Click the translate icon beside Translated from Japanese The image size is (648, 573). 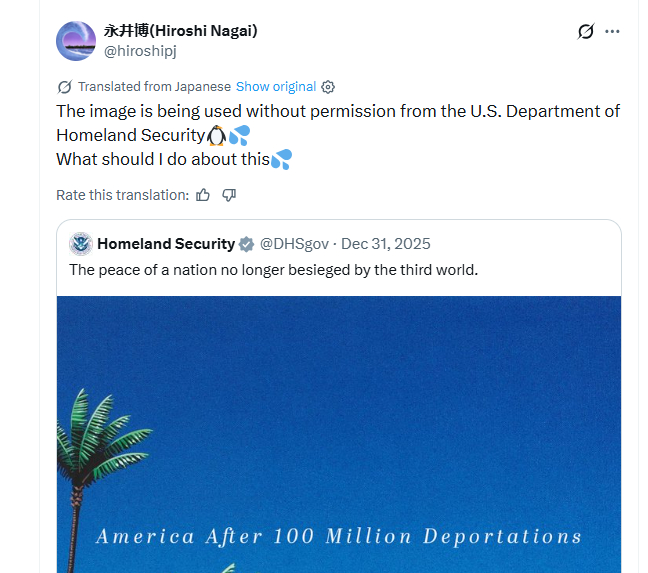pyautogui.click(x=65, y=87)
